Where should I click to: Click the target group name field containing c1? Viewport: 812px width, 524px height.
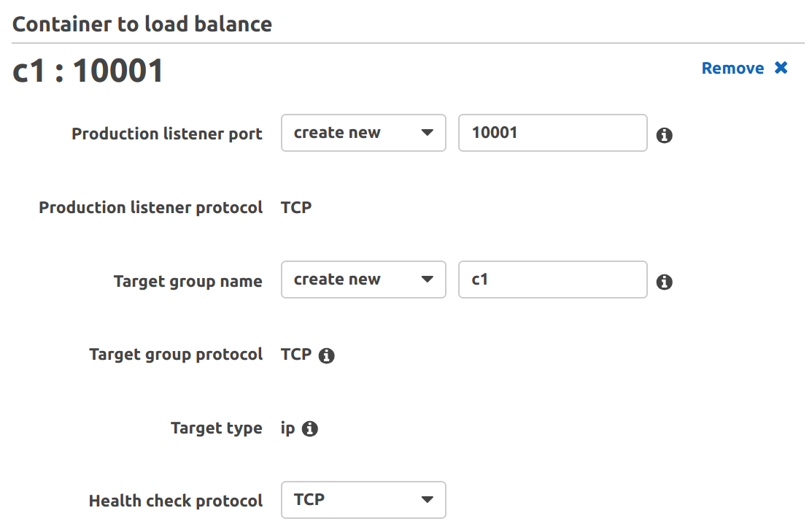coord(552,280)
